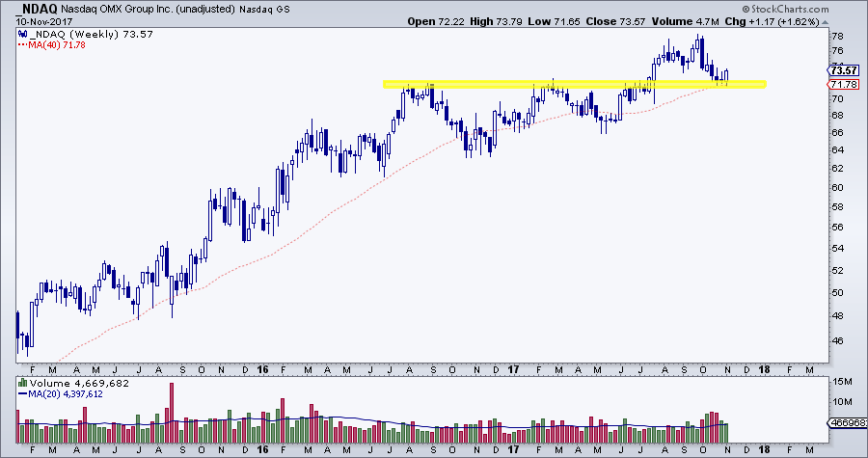The height and width of the screenshot is (458, 868).
Task: Click the Chg +1.17 (+1.62%) figure
Action: [773, 21]
